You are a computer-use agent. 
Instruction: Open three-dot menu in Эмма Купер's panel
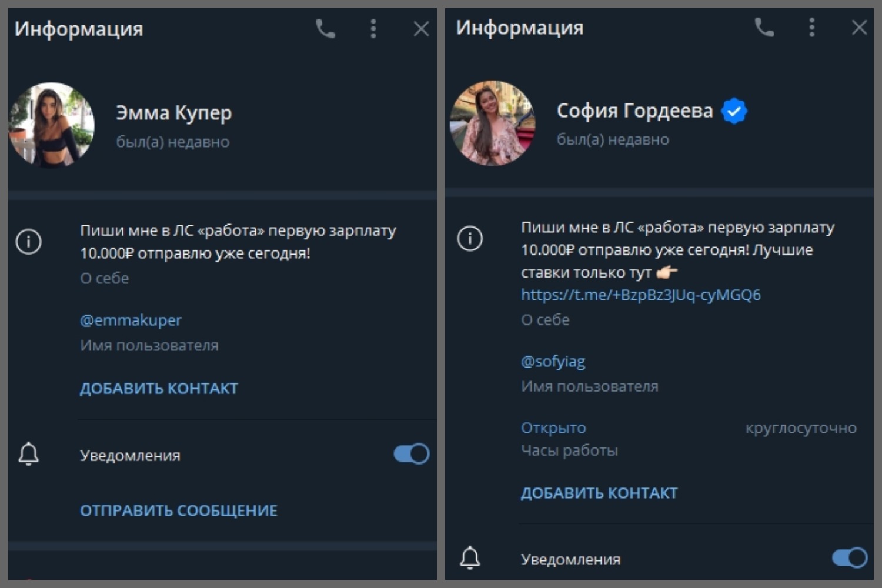[x=373, y=28]
